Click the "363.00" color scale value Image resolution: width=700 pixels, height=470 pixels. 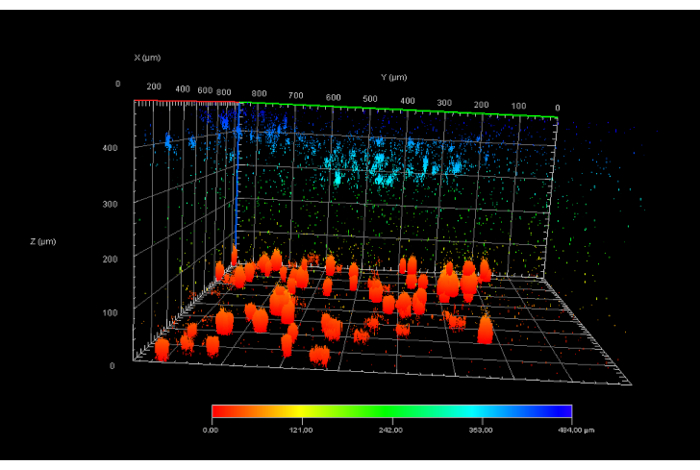point(481,430)
